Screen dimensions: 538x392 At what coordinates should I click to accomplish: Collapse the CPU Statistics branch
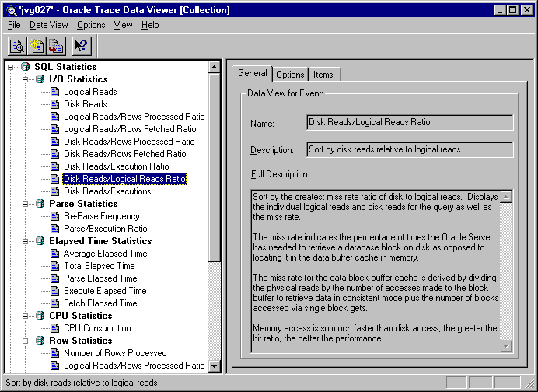[x=26, y=316]
